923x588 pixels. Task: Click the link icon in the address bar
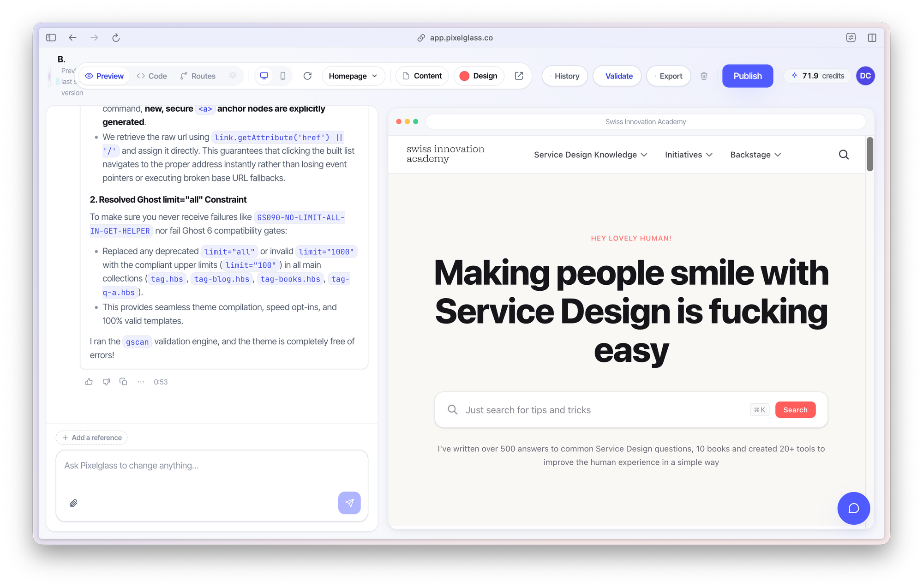tap(421, 38)
